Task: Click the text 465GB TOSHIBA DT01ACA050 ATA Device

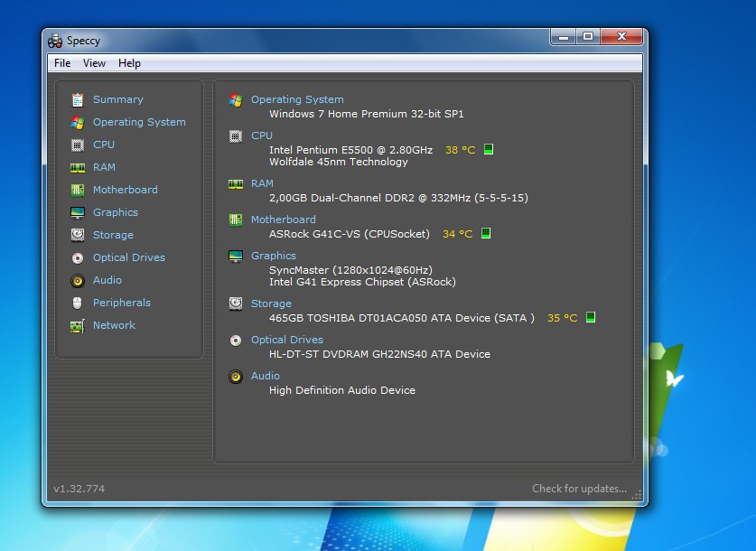Action: click(380, 318)
